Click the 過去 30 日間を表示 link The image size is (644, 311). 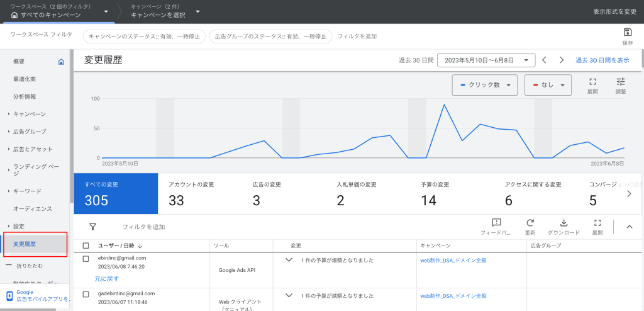602,60
